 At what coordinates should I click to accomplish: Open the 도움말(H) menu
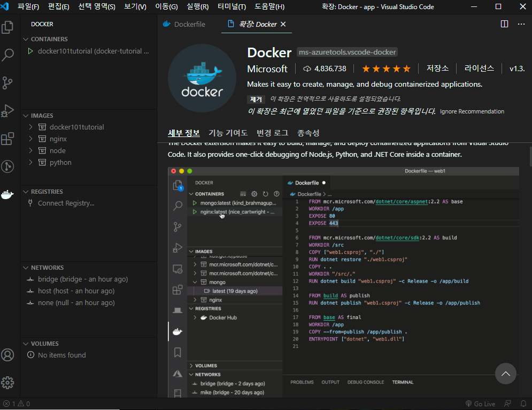tap(269, 6)
